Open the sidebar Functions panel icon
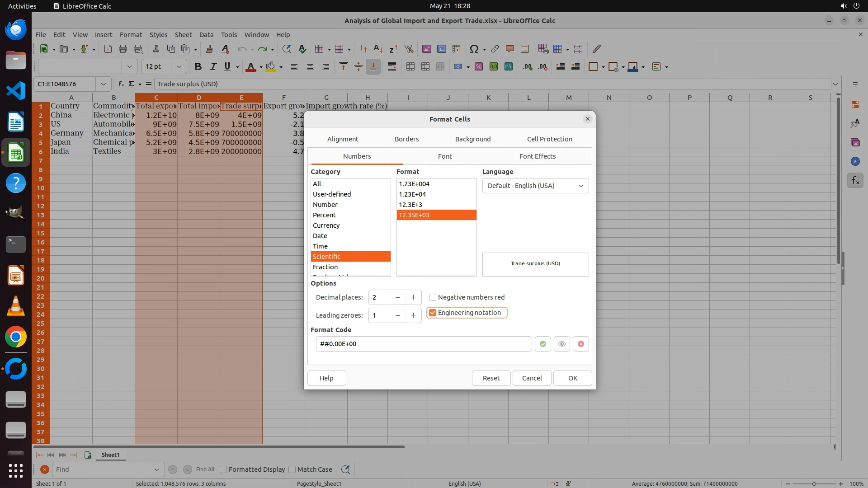The image size is (868, 488). [x=855, y=181]
